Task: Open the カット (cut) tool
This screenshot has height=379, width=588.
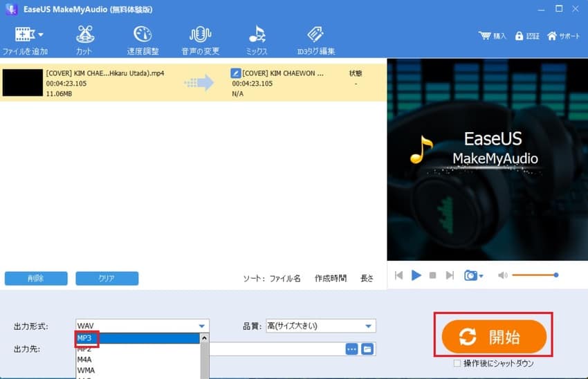Action: 85,41
